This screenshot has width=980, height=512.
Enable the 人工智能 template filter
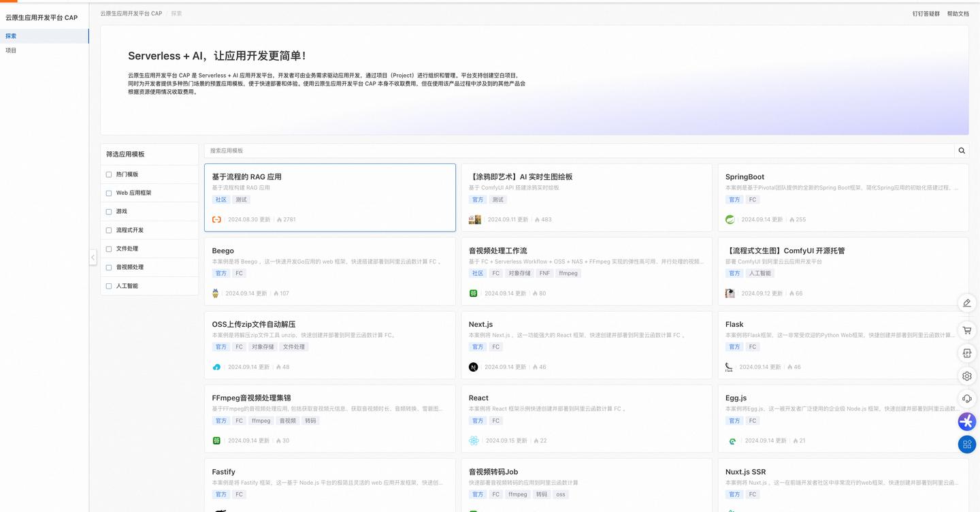click(x=108, y=286)
